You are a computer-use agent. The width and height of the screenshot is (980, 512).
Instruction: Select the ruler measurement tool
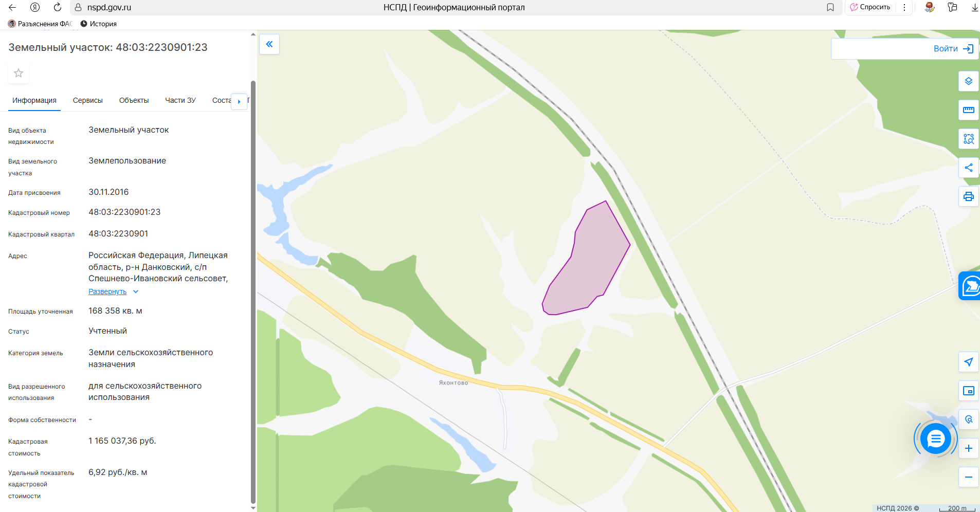968,110
